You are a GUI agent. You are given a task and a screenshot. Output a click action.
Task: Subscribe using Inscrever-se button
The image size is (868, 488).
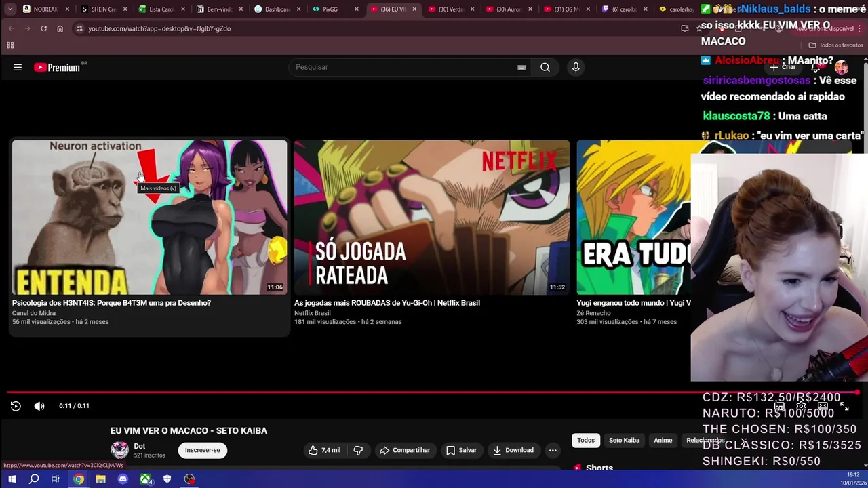point(203,450)
